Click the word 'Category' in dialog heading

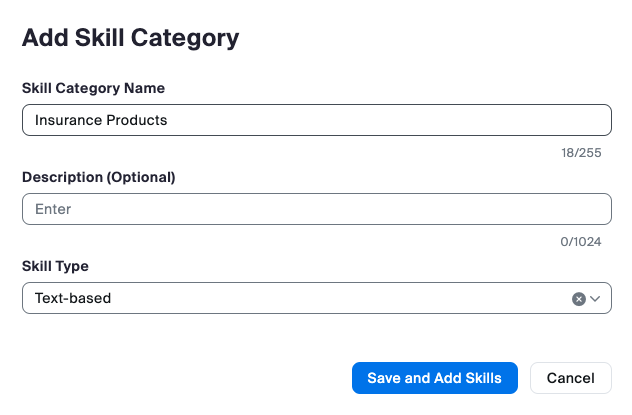(187, 38)
